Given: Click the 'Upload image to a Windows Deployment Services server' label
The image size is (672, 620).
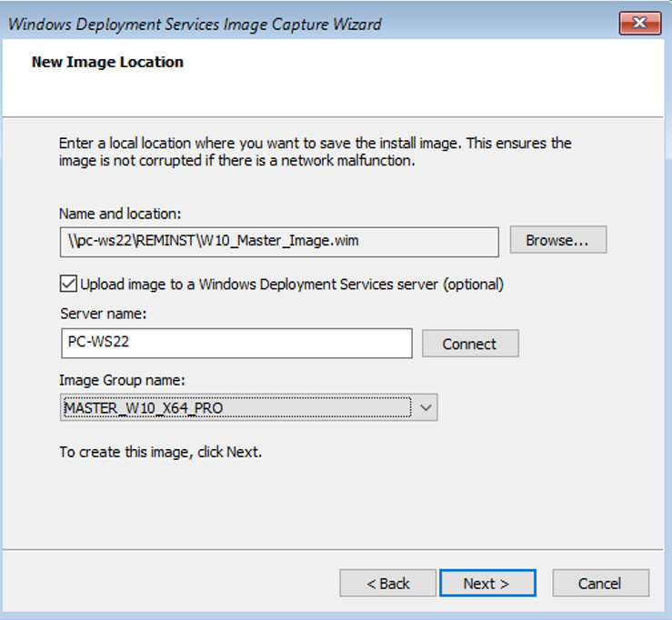Looking at the screenshot, I should coord(291,284).
